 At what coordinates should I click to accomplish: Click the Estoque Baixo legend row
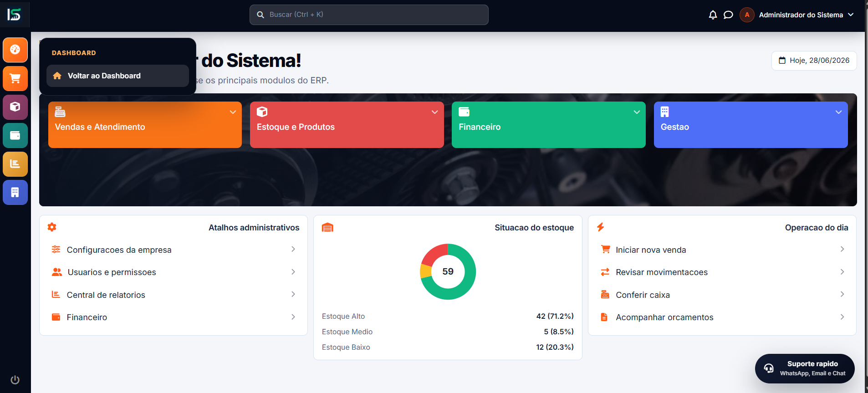click(x=448, y=347)
